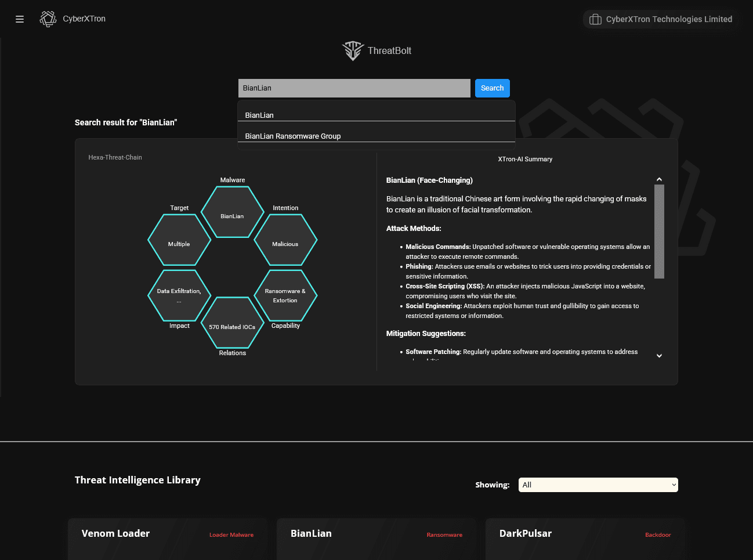Image resolution: width=753 pixels, height=560 pixels.
Task: Click the Multiple target hexagon
Action: 179,240
